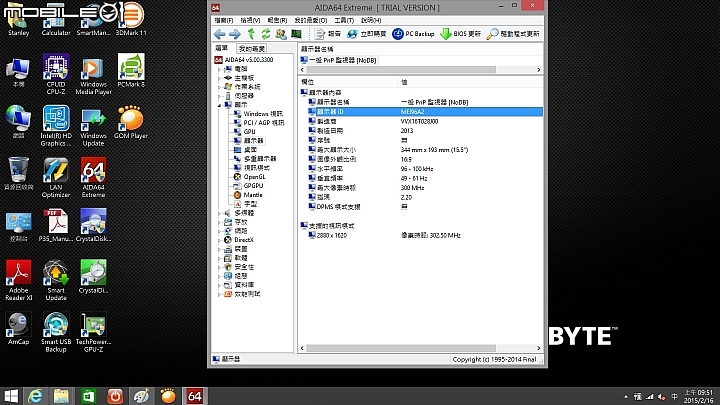Click the Windows Start button in taskbar

click(11, 396)
